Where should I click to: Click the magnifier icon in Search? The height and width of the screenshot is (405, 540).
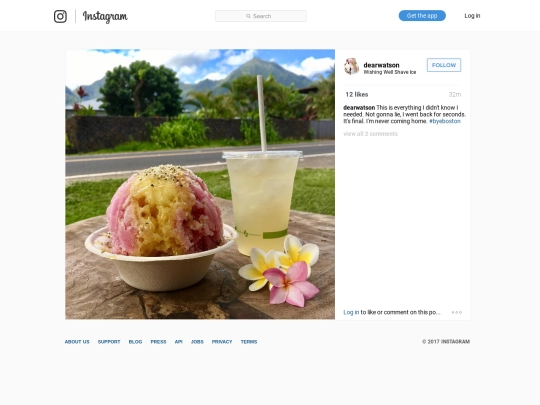point(248,16)
